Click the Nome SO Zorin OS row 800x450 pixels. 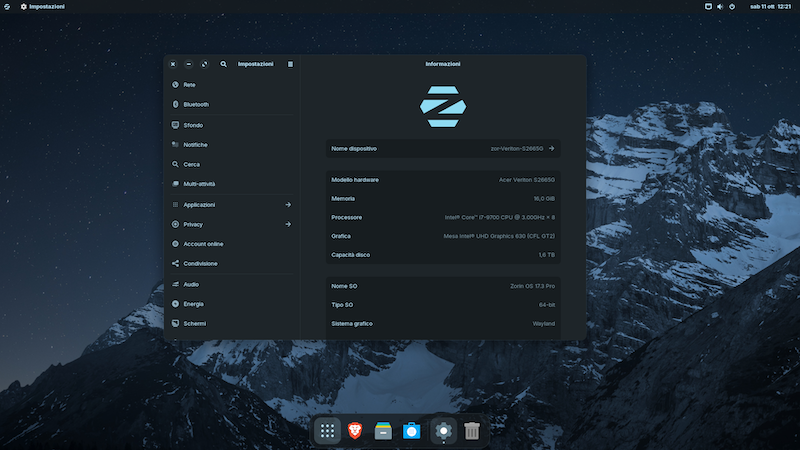[x=443, y=286]
